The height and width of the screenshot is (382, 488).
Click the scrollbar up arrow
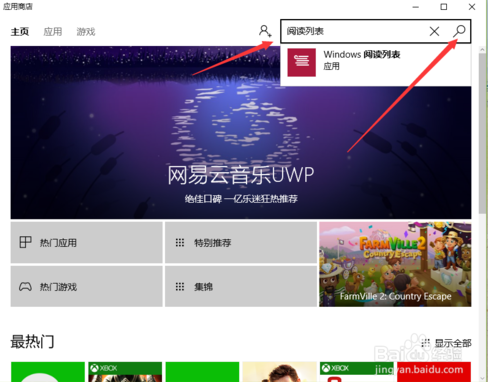tap(482, 49)
